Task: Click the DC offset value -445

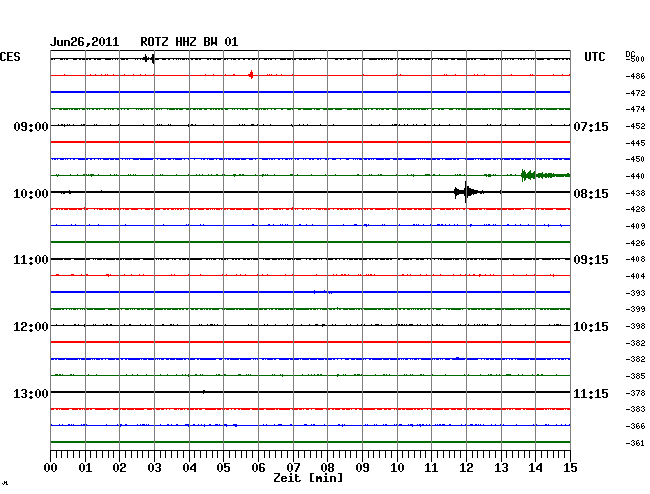Action: click(635, 143)
